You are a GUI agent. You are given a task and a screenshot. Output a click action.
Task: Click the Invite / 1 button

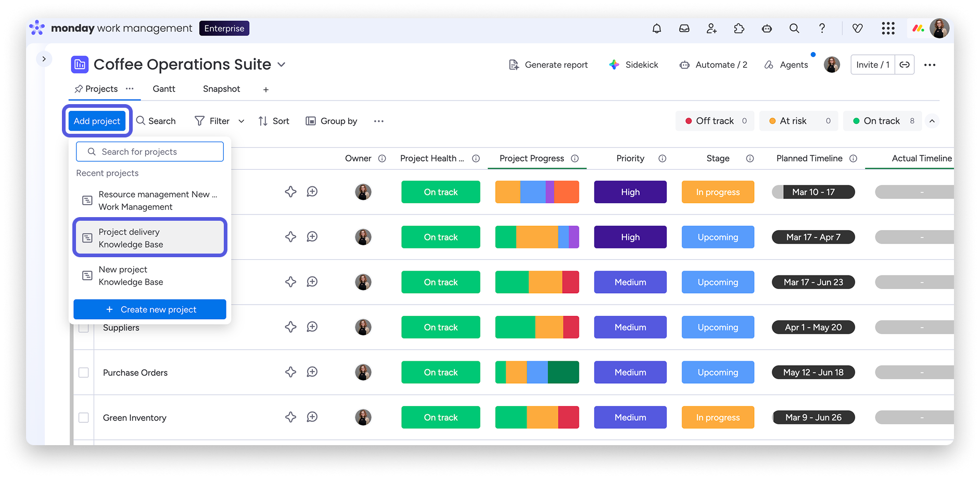(x=873, y=65)
